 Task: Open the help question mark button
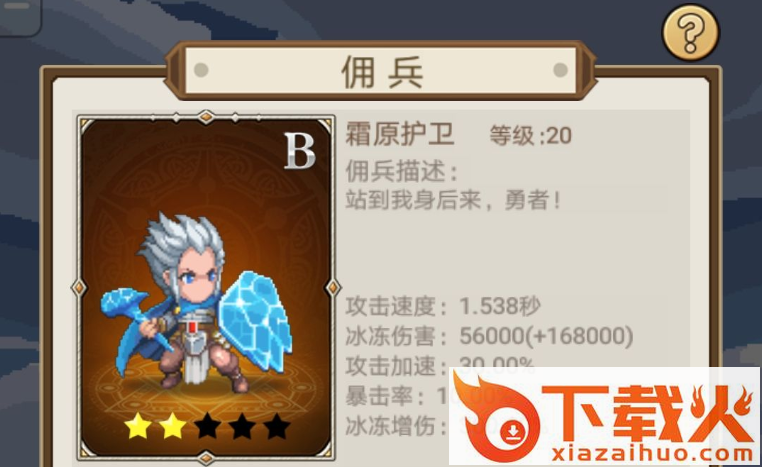[x=691, y=33]
